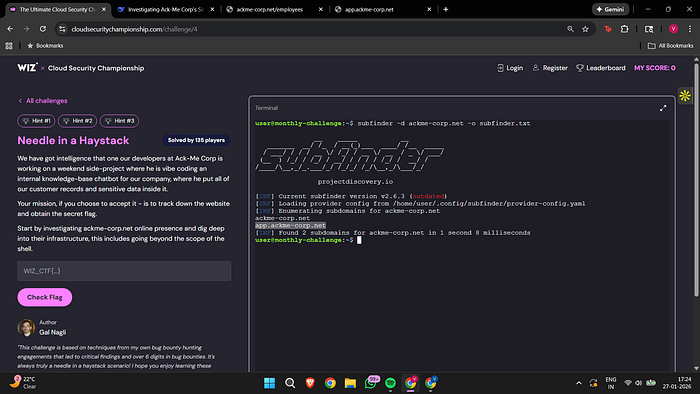Open the Leaderboard page
The width and height of the screenshot is (700, 394).
click(x=601, y=68)
